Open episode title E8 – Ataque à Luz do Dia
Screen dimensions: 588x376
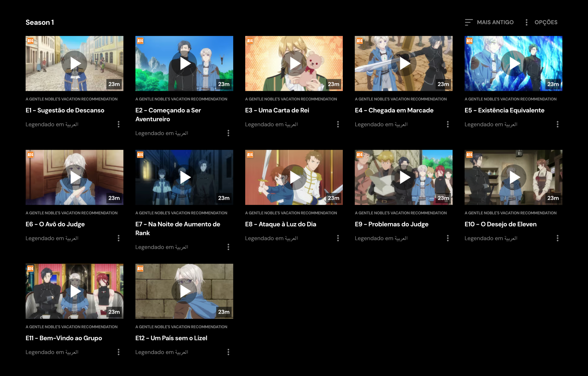point(281,224)
